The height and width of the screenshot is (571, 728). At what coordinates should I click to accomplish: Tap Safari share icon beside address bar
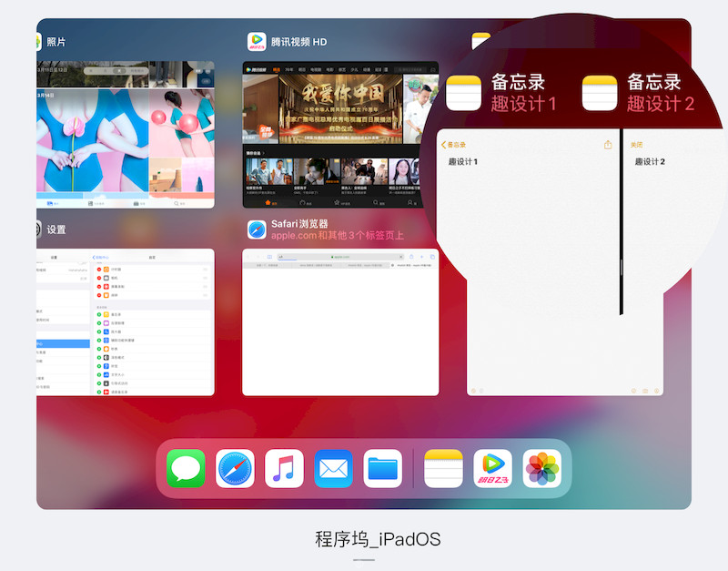411,257
